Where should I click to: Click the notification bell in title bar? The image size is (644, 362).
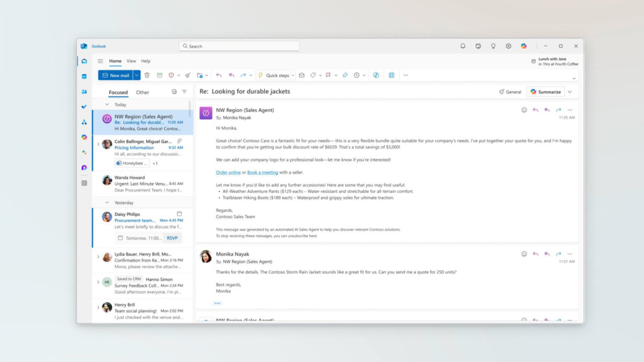click(x=463, y=46)
